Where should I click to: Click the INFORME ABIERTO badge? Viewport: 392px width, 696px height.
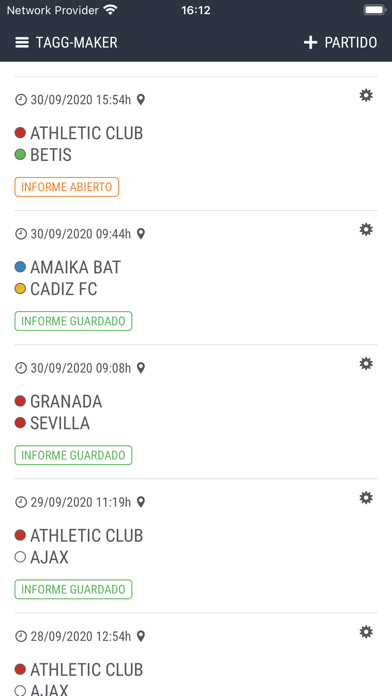(x=67, y=187)
